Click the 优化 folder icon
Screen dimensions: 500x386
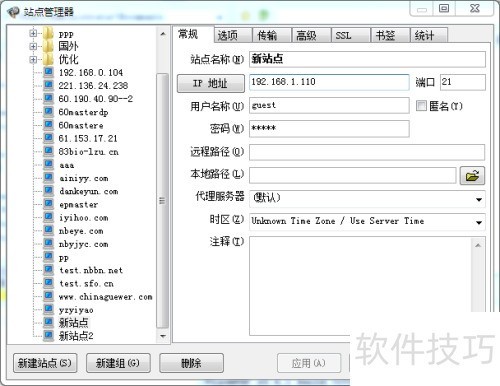point(48,59)
